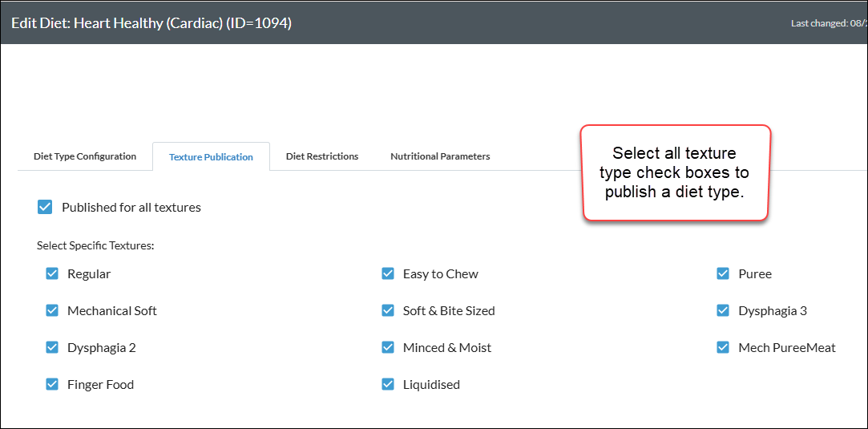This screenshot has height=429, width=868.
Task: Toggle the Regular texture checkbox
Action: pos(52,273)
